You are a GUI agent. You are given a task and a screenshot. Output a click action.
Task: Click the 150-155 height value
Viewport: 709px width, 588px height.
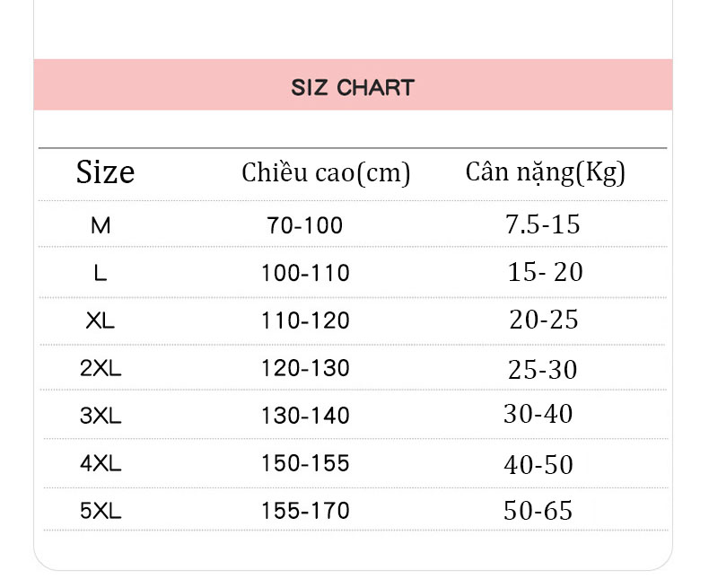[306, 463]
